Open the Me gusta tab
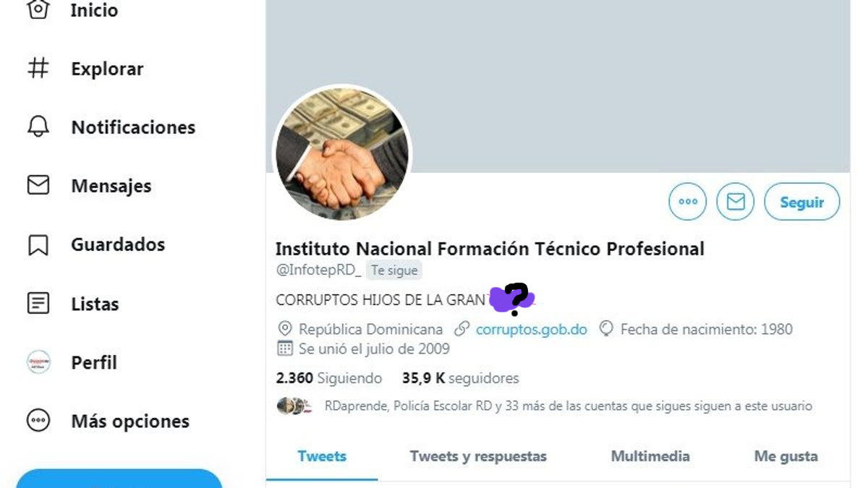The height and width of the screenshot is (488, 868). pyautogui.click(x=786, y=456)
